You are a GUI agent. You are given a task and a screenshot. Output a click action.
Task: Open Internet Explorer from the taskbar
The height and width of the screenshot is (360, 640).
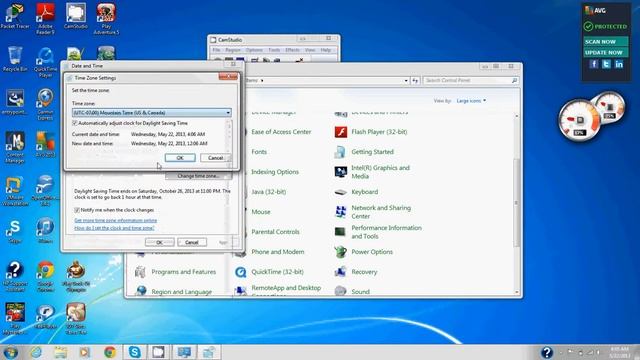(36, 352)
